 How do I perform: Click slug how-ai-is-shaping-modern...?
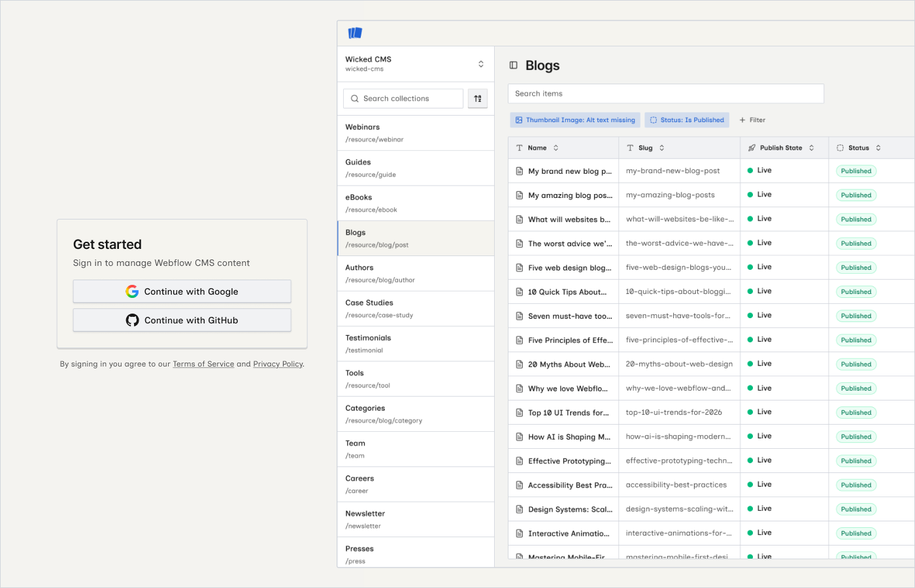tap(678, 436)
